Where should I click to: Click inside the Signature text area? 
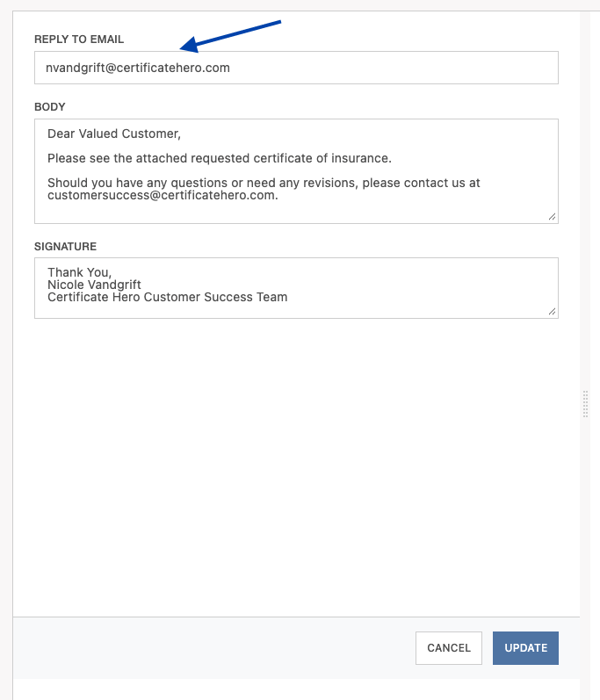(296, 288)
